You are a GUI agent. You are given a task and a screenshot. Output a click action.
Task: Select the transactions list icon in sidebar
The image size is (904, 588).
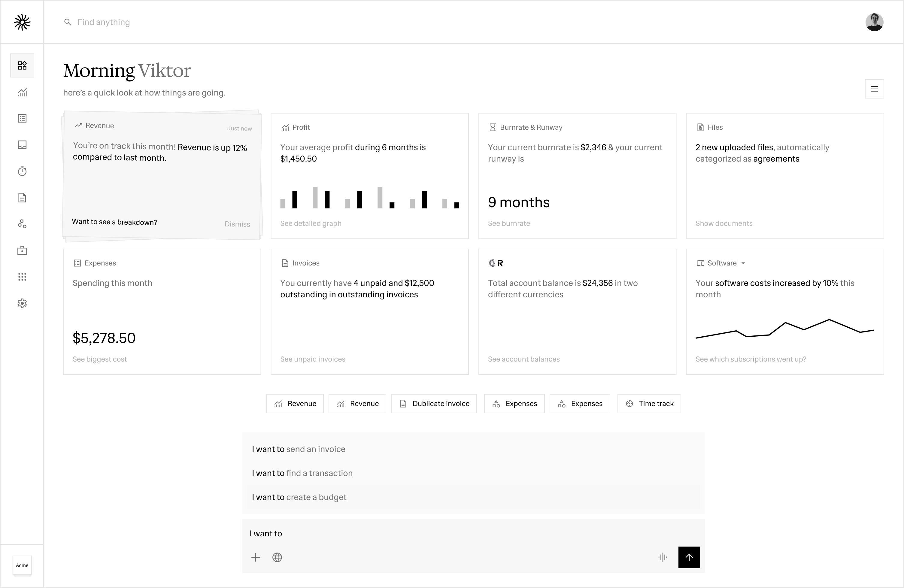point(22,118)
